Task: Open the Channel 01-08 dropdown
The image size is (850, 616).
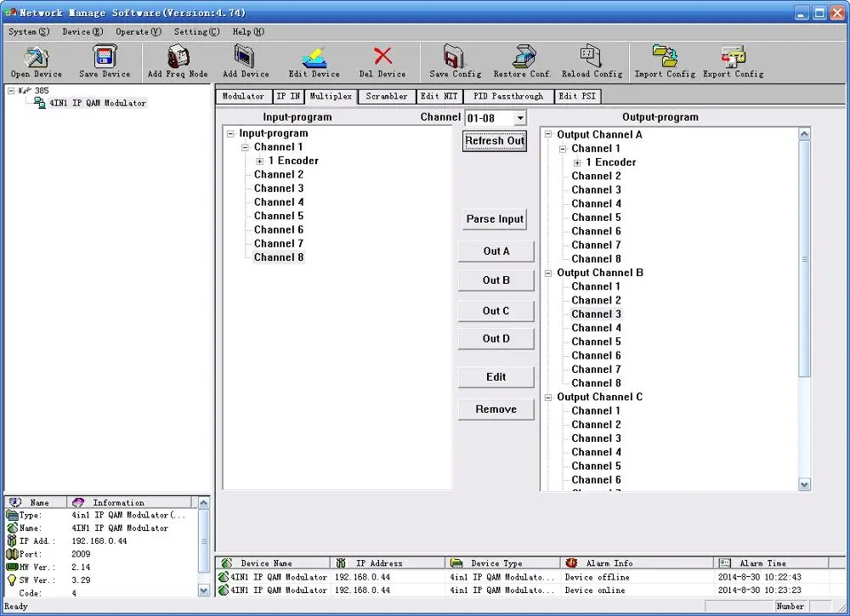Action: tap(519, 118)
